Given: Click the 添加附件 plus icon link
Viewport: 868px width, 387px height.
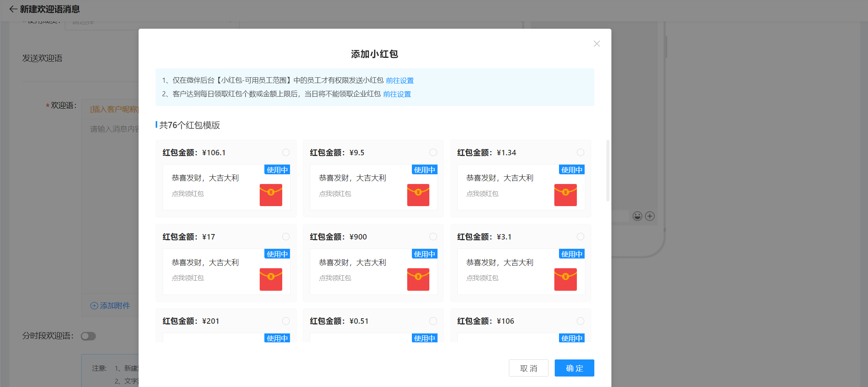Looking at the screenshot, I should click(x=110, y=305).
